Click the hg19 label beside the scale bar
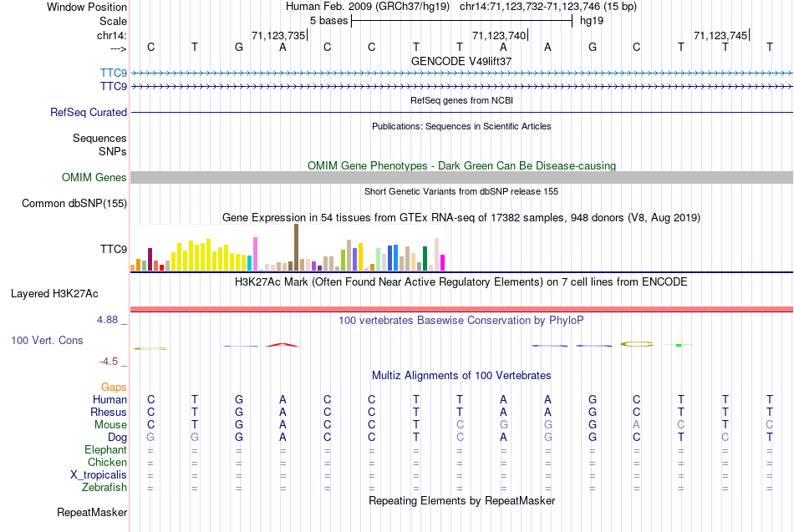Screen dimensions: 794x532 tap(592, 21)
